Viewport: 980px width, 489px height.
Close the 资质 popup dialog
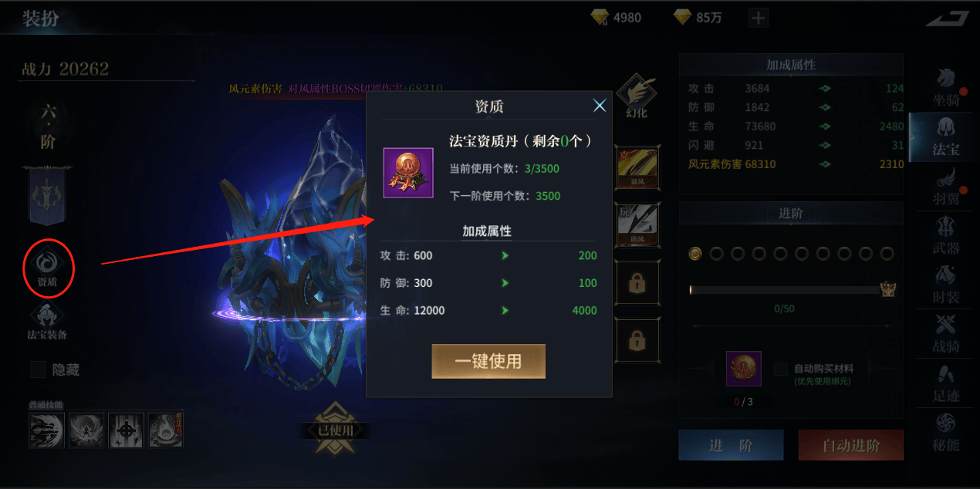600,106
